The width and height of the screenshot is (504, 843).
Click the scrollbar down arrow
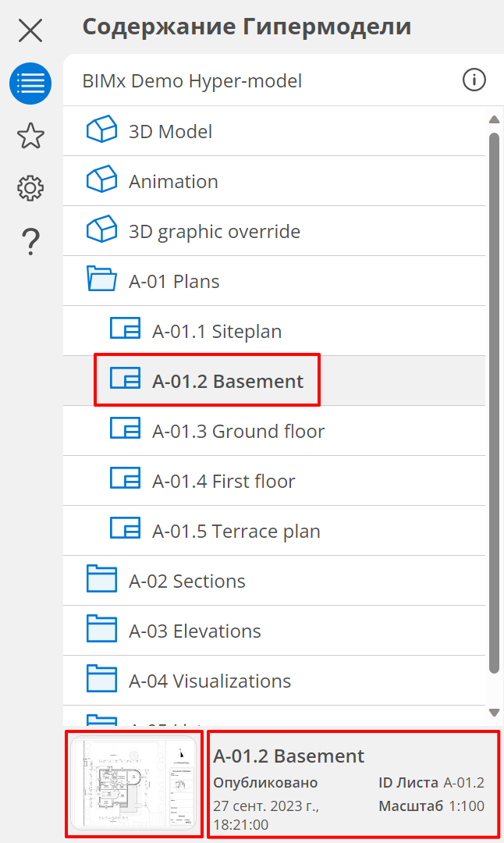494,712
